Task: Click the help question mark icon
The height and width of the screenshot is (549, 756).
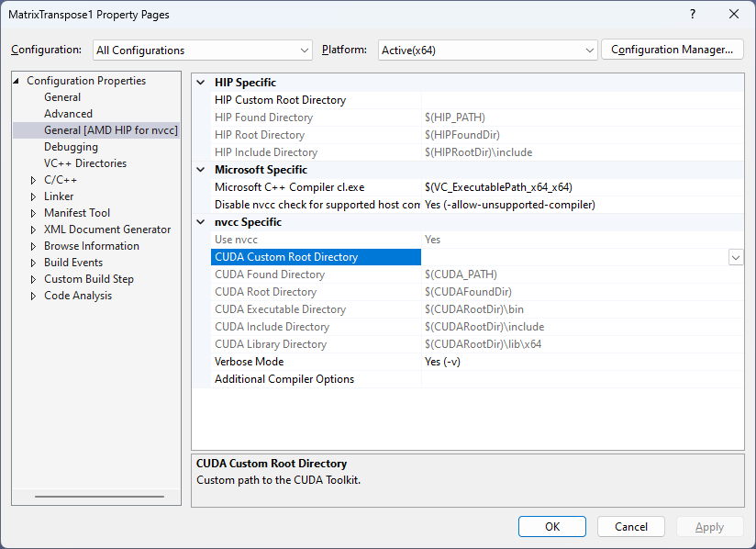Action: coord(693,15)
